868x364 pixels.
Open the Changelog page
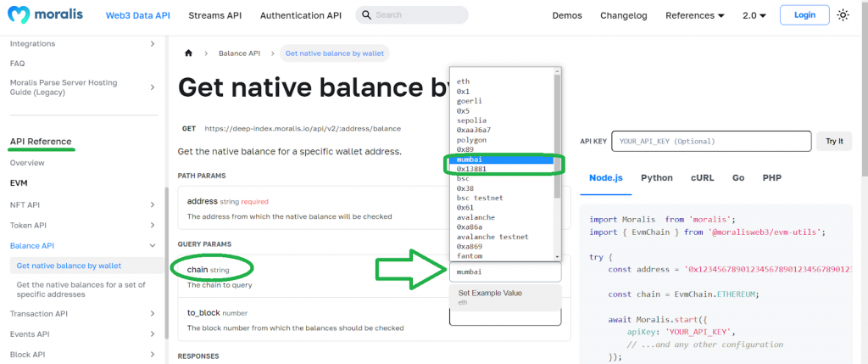(x=623, y=15)
